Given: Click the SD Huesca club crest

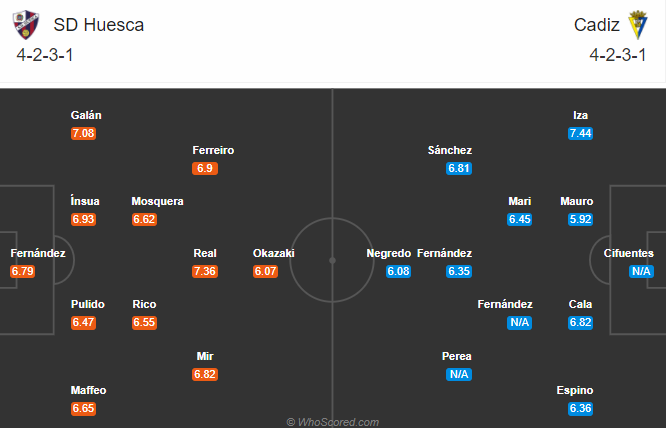Looking at the screenshot, I should (x=33, y=24).
